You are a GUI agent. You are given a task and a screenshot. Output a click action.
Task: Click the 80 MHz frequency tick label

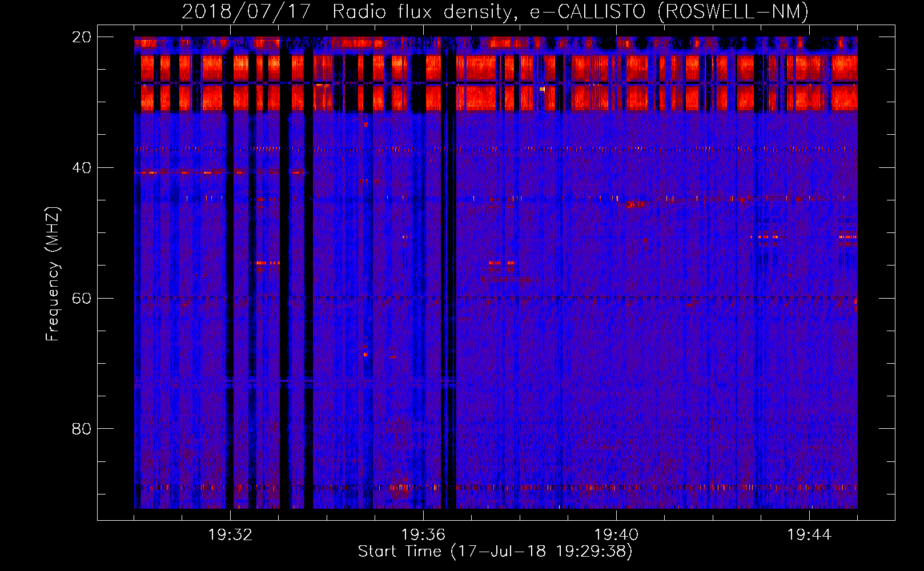click(82, 429)
